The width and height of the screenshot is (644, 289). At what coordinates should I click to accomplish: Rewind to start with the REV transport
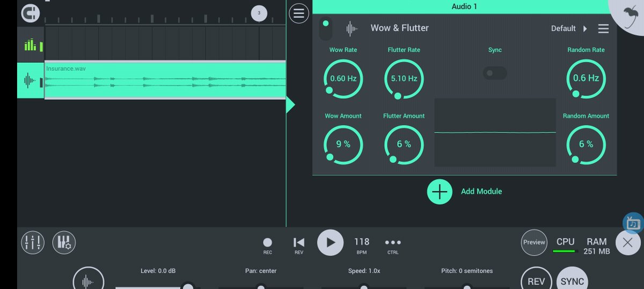[x=299, y=245]
